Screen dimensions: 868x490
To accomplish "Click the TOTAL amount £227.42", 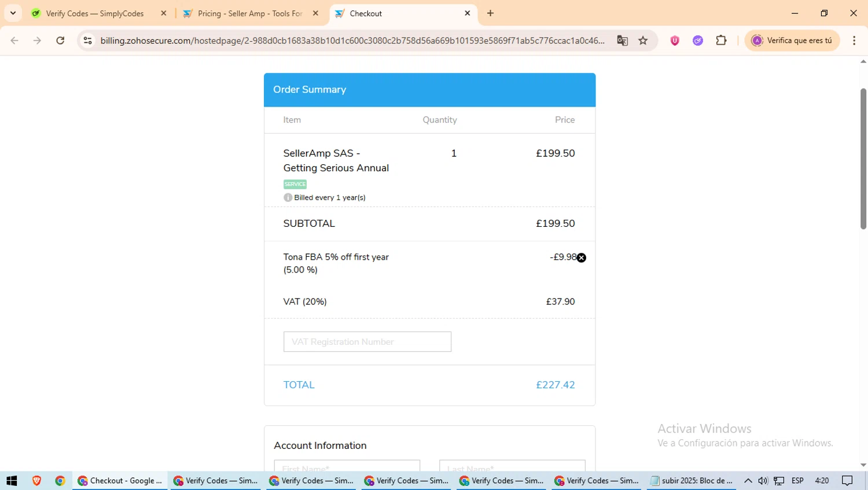I will tap(555, 385).
